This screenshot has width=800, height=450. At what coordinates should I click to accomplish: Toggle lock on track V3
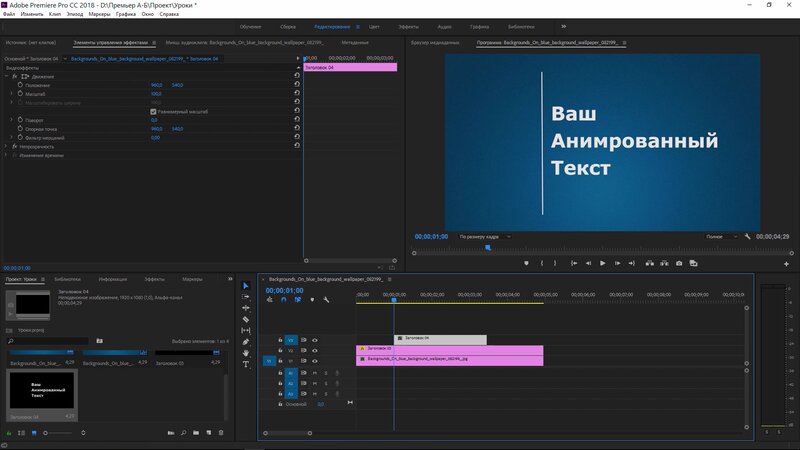point(280,340)
